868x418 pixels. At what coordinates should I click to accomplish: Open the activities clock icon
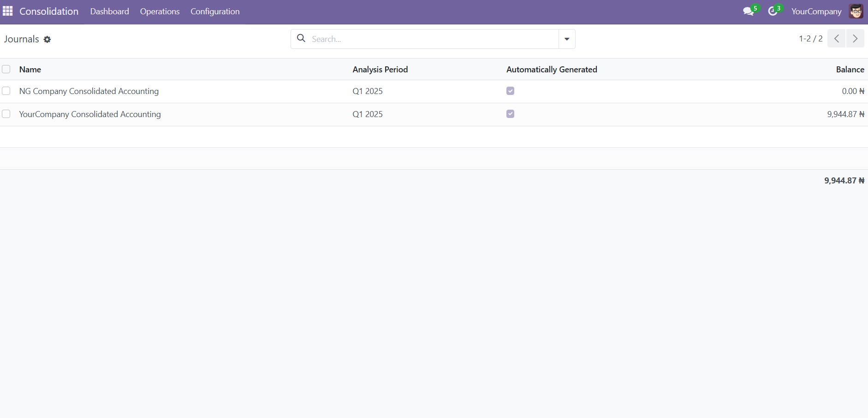[773, 12]
